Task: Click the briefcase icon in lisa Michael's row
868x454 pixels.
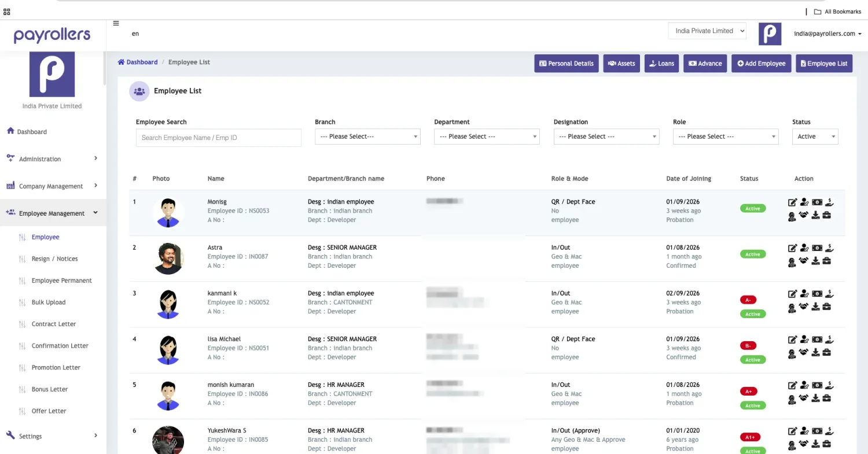Action: click(x=827, y=352)
